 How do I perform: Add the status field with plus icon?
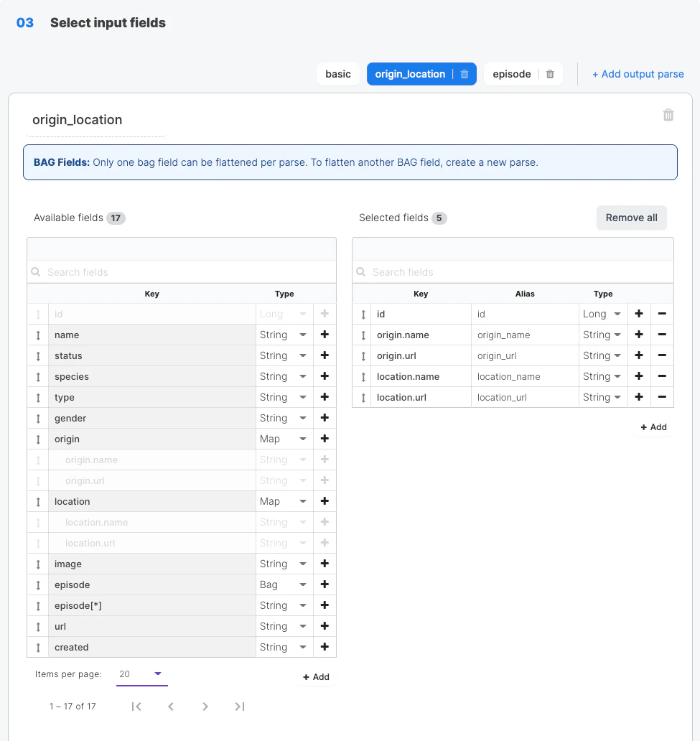325,355
